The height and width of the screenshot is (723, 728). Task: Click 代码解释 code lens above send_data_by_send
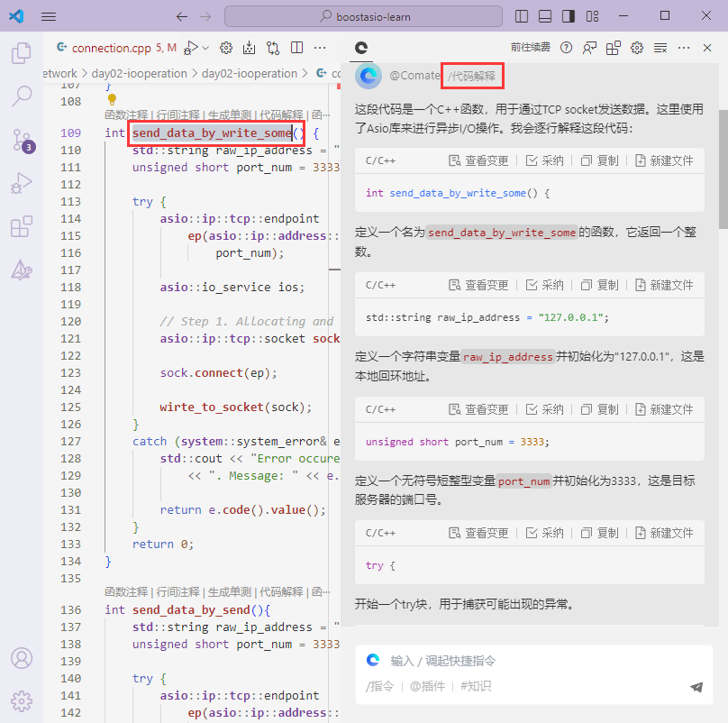click(281, 591)
